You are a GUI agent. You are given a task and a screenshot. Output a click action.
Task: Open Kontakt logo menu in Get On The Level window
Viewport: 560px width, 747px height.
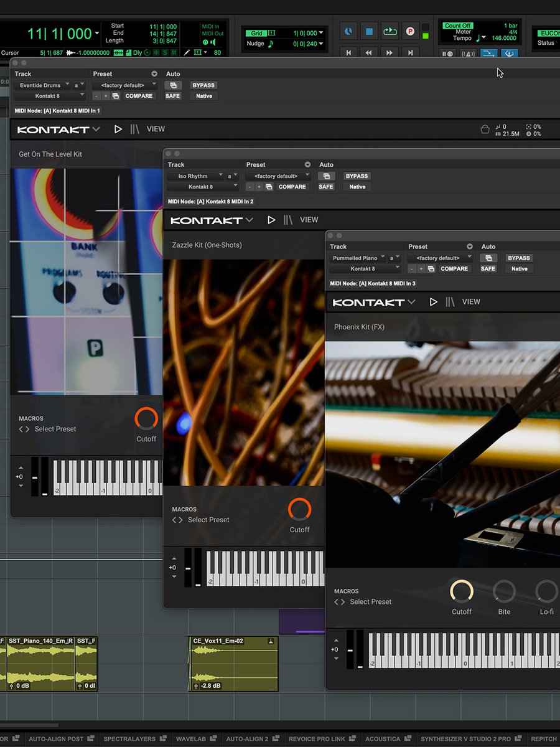pos(58,129)
